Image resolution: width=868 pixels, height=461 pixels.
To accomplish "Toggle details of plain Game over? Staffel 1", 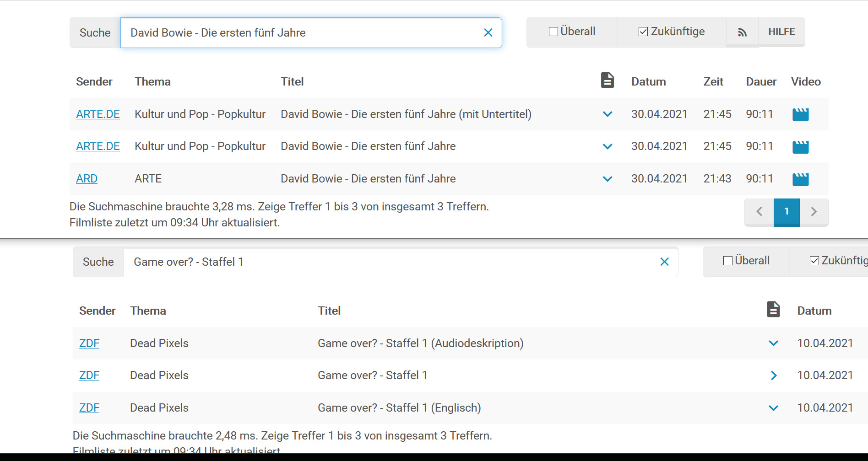I will pyautogui.click(x=773, y=375).
